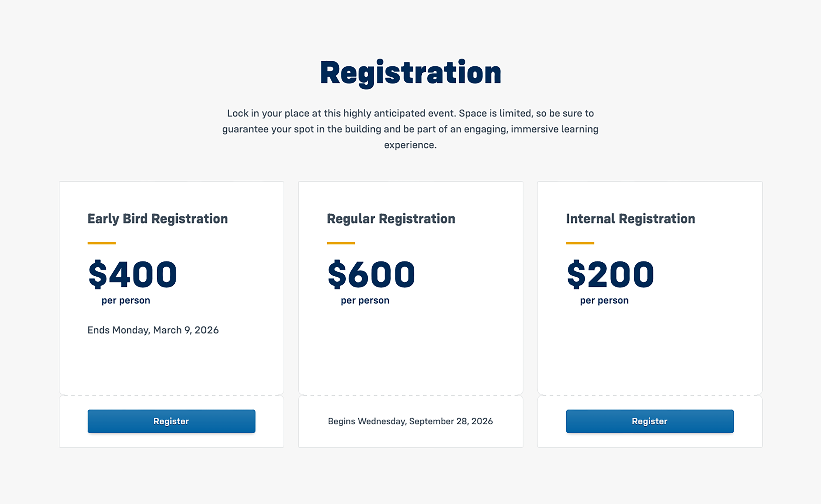Click "per person" below the $400 price
The width and height of the screenshot is (821, 504).
(x=126, y=300)
